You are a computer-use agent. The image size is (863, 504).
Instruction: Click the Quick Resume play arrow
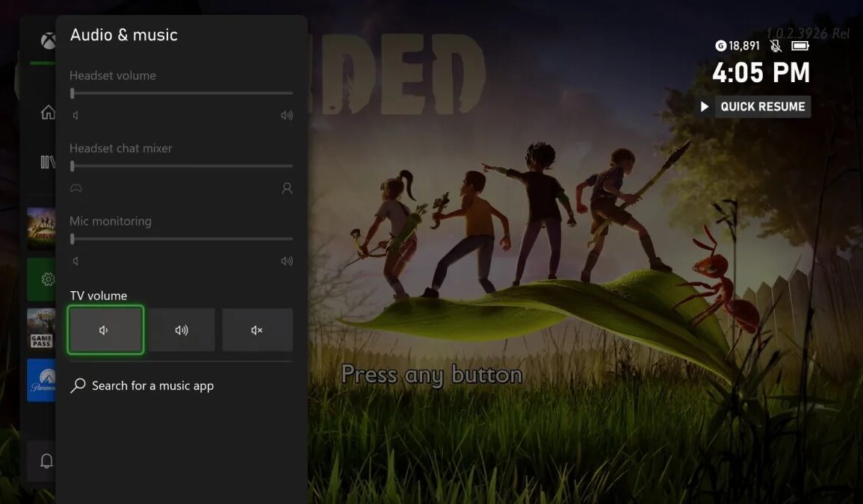point(704,106)
